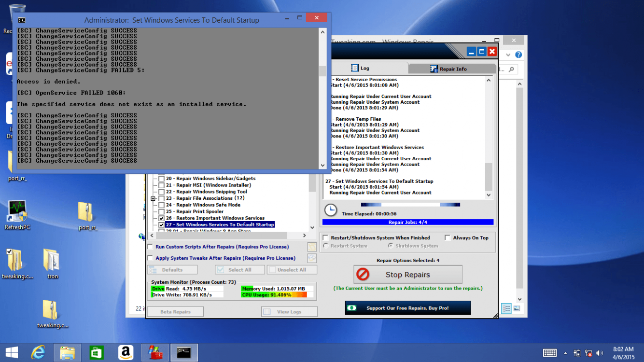Switch Explorer to large icons view
The width and height of the screenshot is (644, 362).
click(x=517, y=308)
